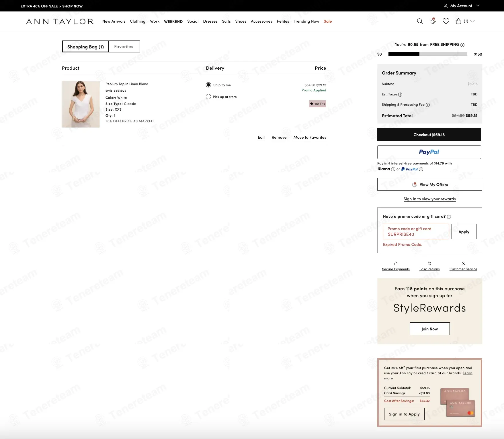Viewport: 504px width, 439px height.
Task: Click the '30% OFF! PRICE AS MARKED.' text
Action: tap(130, 121)
